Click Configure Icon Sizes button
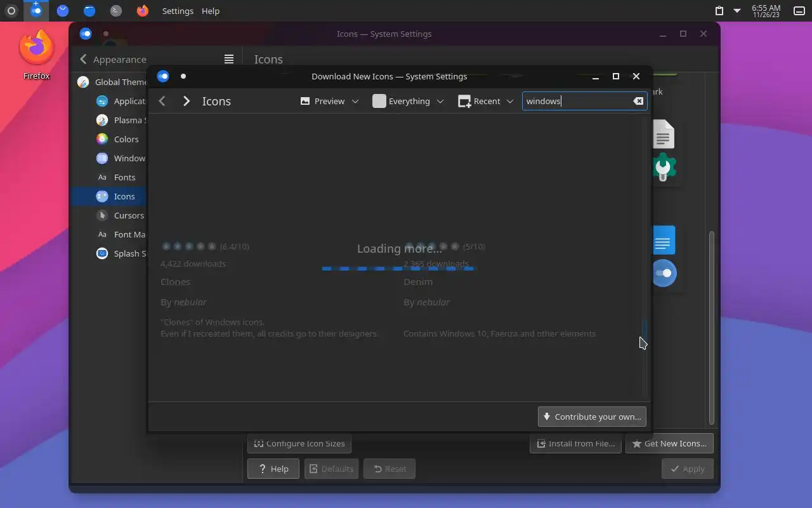The image size is (812, 508). point(299,443)
